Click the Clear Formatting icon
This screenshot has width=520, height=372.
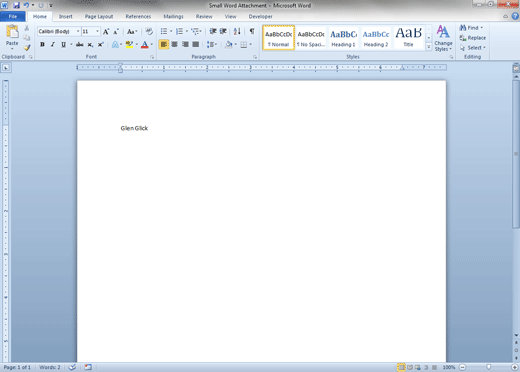149,31
